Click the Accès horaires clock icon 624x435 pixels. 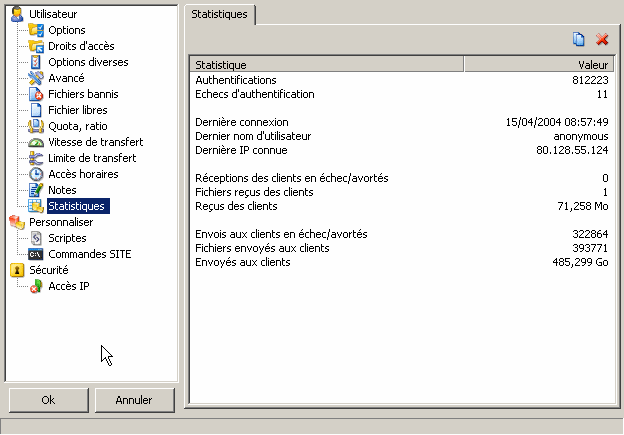(x=37, y=174)
